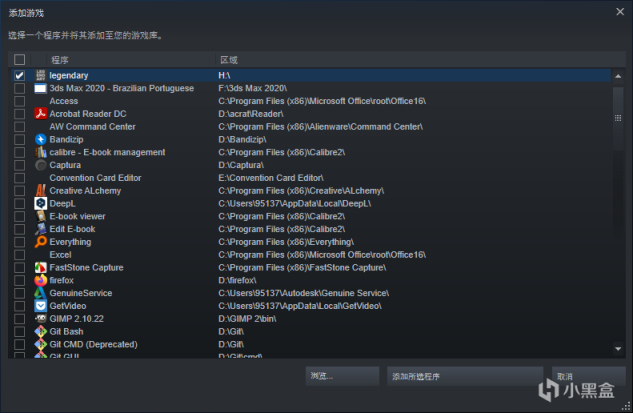
Task: Click the path E:\Convention Card Editor\
Action: [x=271, y=178]
